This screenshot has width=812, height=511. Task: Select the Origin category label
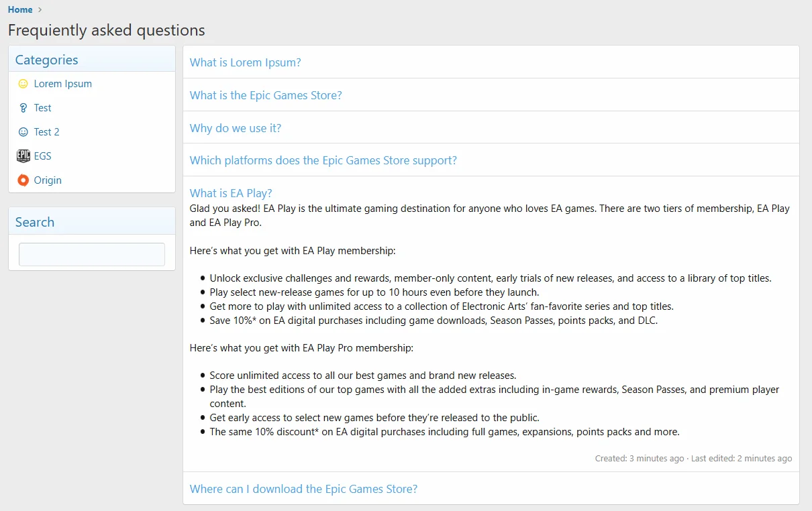point(48,180)
